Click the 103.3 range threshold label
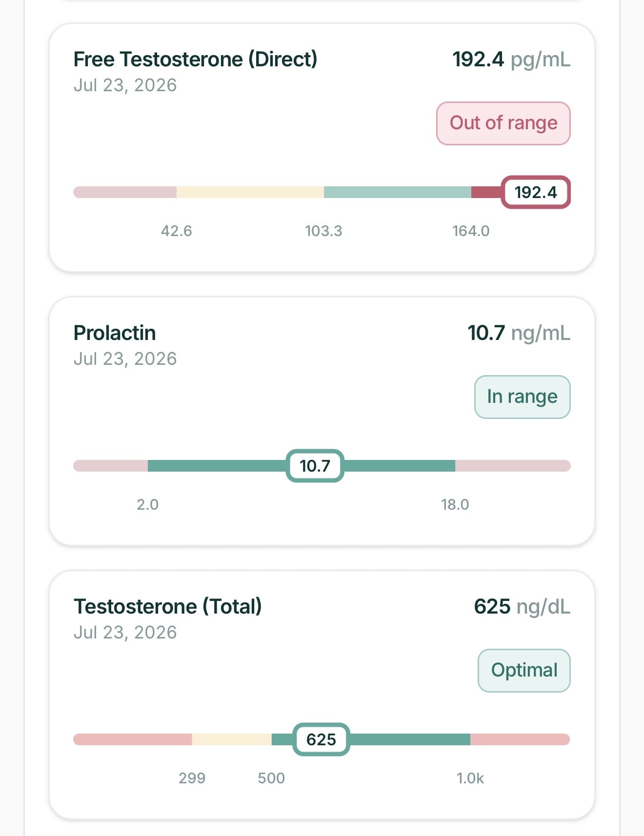This screenshot has height=836, width=644. pyautogui.click(x=323, y=231)
